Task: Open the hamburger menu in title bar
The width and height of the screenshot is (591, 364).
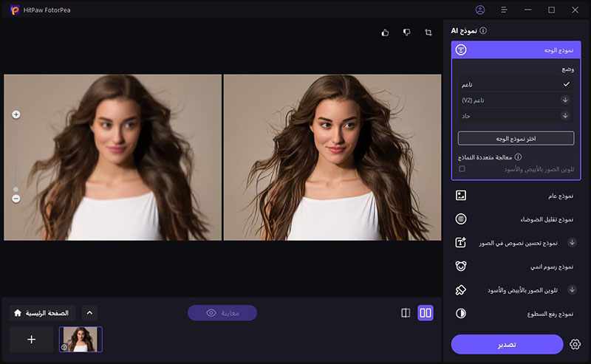Action: [504, 10]
